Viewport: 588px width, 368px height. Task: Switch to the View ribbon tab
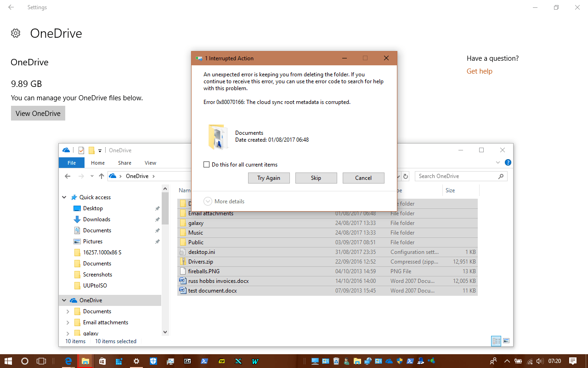pos(150,162)
